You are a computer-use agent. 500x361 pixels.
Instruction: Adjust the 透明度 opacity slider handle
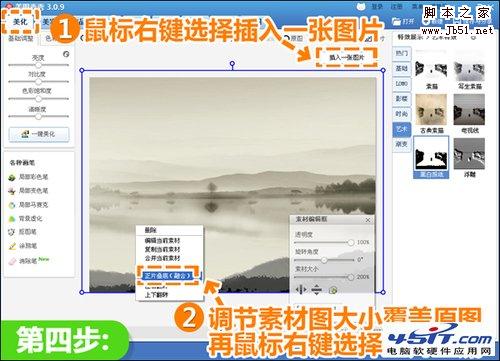[351, 242]
